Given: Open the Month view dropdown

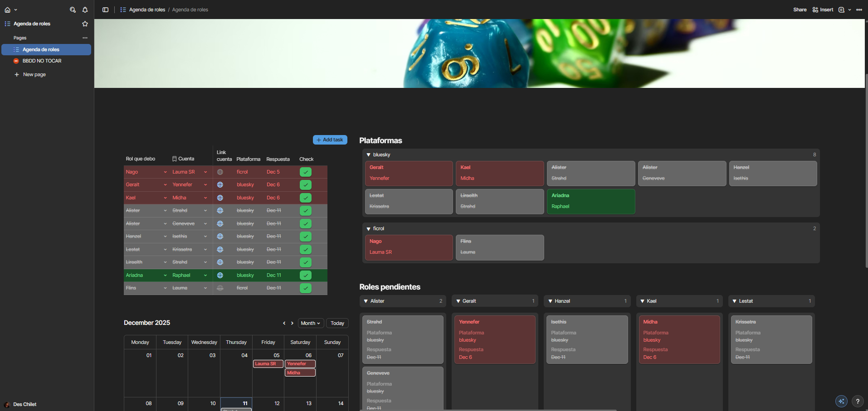Looking at the screenshot, I should pos(310,323).
